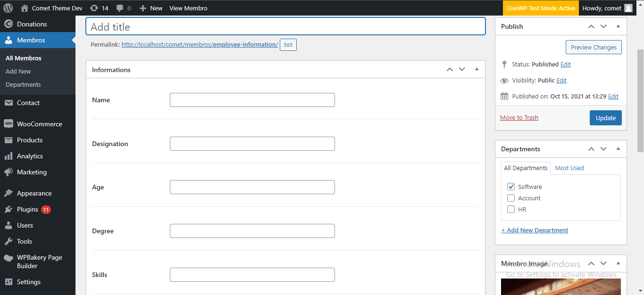This screenshot has height=295, width=644.
Task: Move Membro Image box down
Action: [x=603, y=263]
